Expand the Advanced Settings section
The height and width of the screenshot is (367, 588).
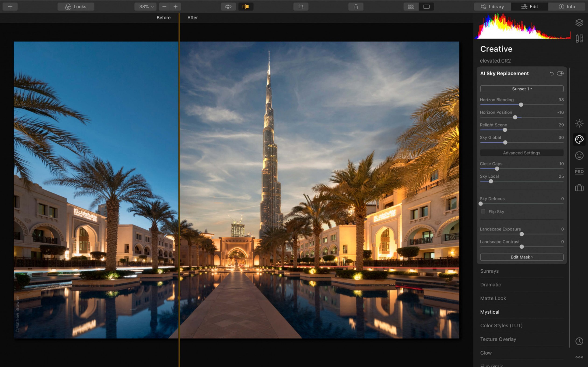(521, 153)
